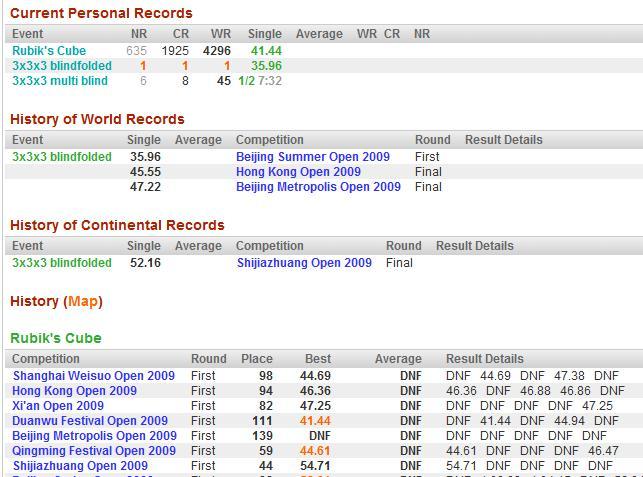The height and width of the screenshot is (477, 643).
Task: Open 3x3x3 blindfolded in Current Personal Records
Action: coord(62,66)
